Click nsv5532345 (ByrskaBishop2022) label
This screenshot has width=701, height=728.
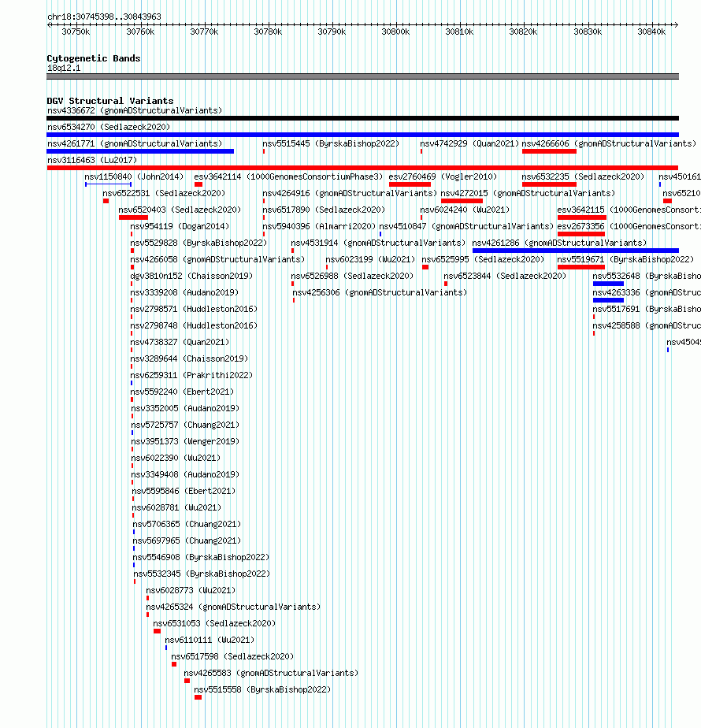pos(202,574)
